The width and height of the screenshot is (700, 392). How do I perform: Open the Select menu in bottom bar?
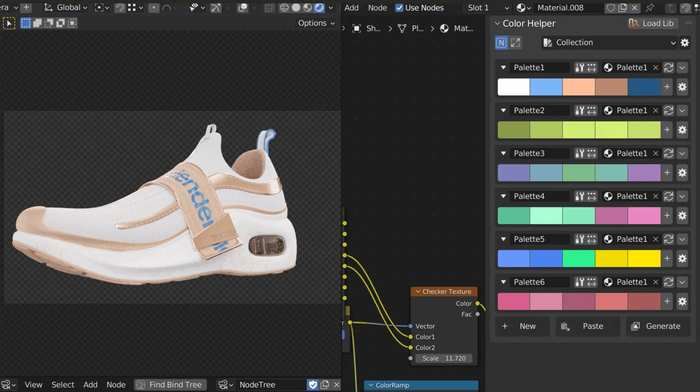tap(62, 384)
